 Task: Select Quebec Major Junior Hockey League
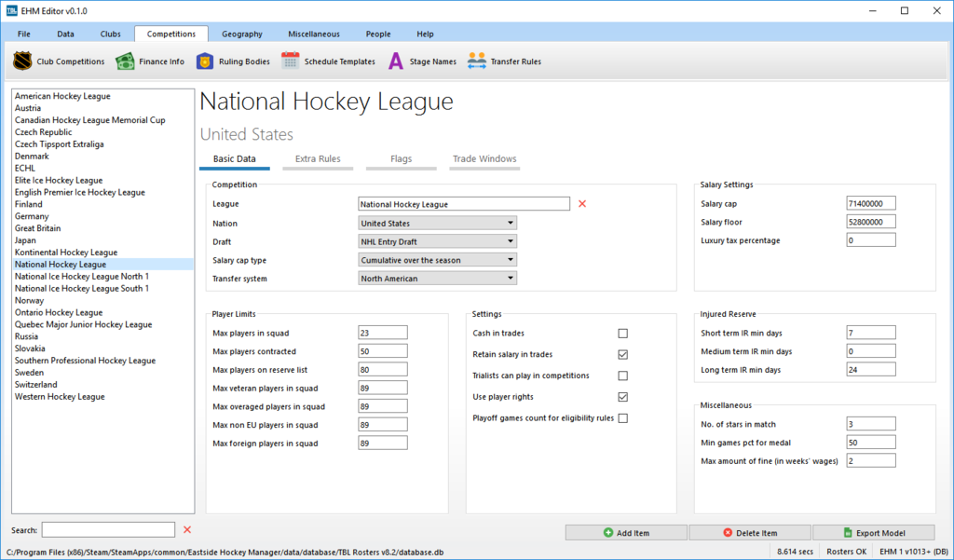point(102,324)
